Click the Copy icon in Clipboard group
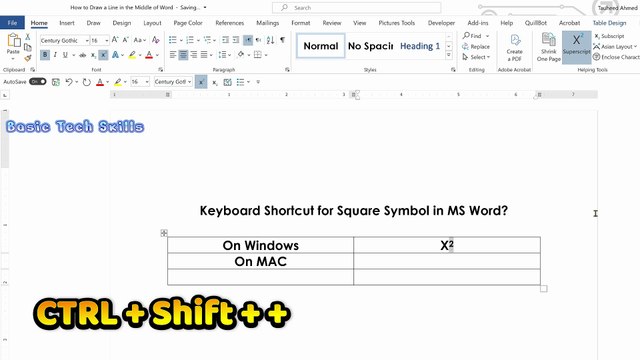The height and width of the screenshot is (360, 640). (27, 48)
